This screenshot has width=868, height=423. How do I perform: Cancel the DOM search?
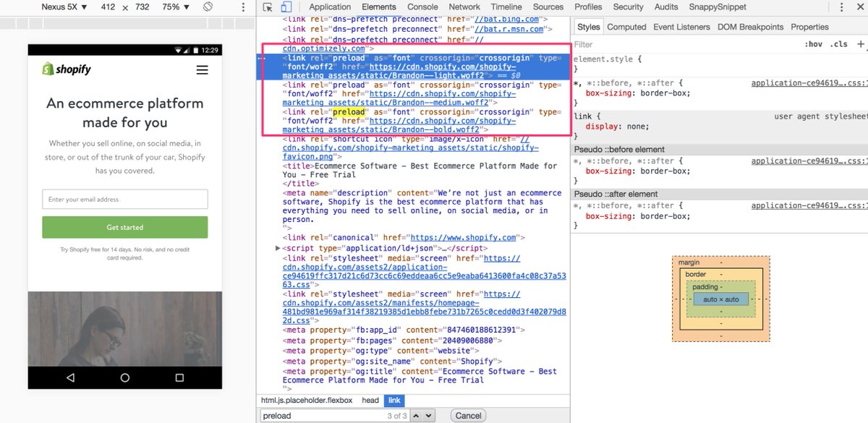[x=469, y=415]
